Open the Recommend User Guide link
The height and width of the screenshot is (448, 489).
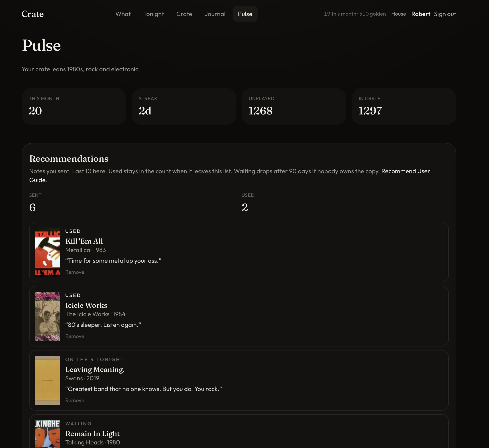[229, 175]
